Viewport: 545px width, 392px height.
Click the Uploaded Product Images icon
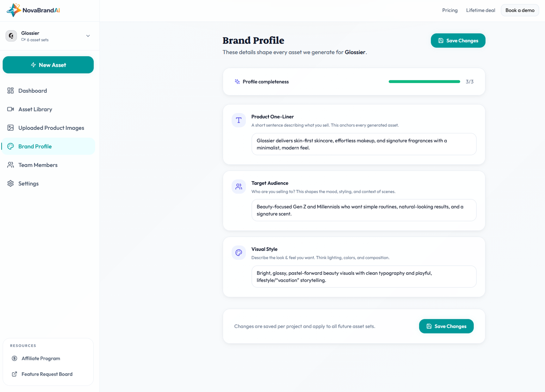pyautogui.click(x=11, y=128)
